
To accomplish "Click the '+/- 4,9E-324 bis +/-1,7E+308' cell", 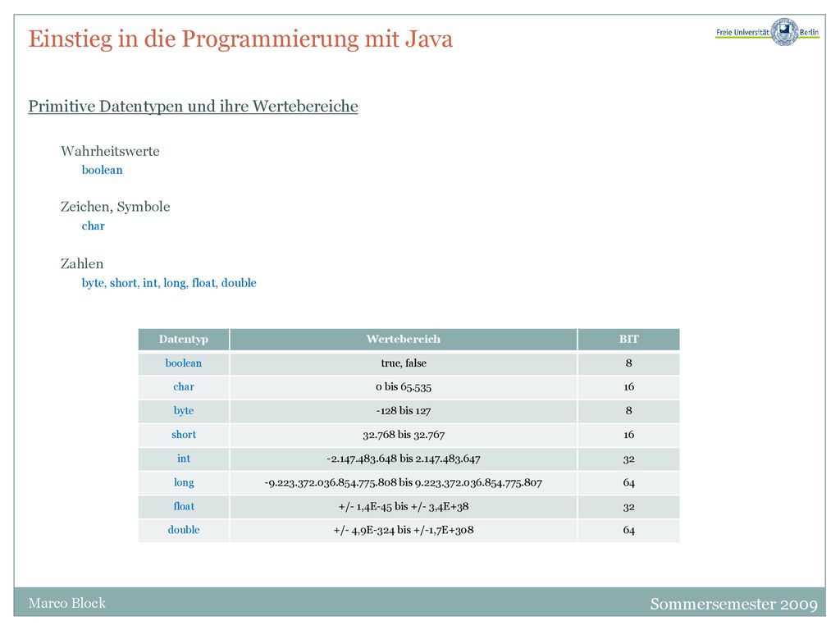I will [x=404, y=530].
